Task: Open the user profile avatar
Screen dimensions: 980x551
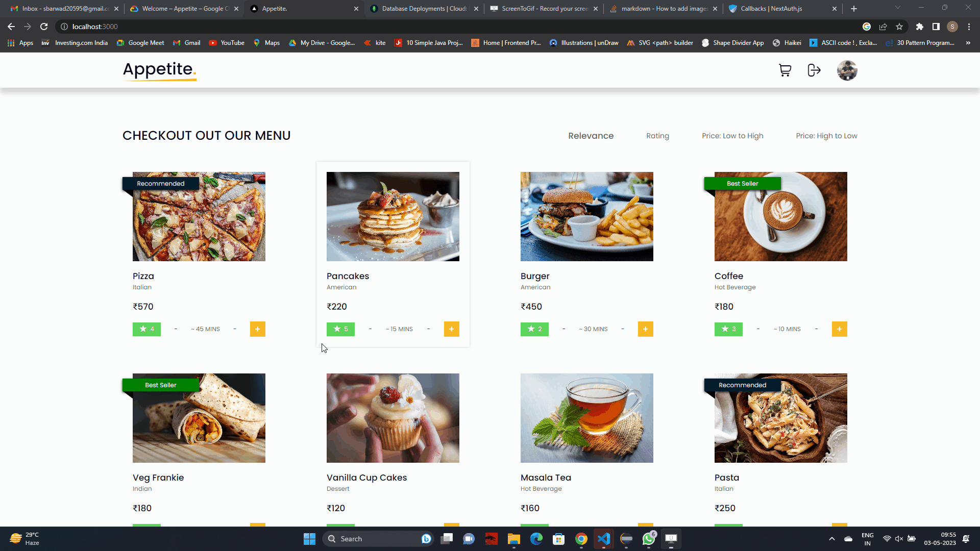Action: (847, 70)
